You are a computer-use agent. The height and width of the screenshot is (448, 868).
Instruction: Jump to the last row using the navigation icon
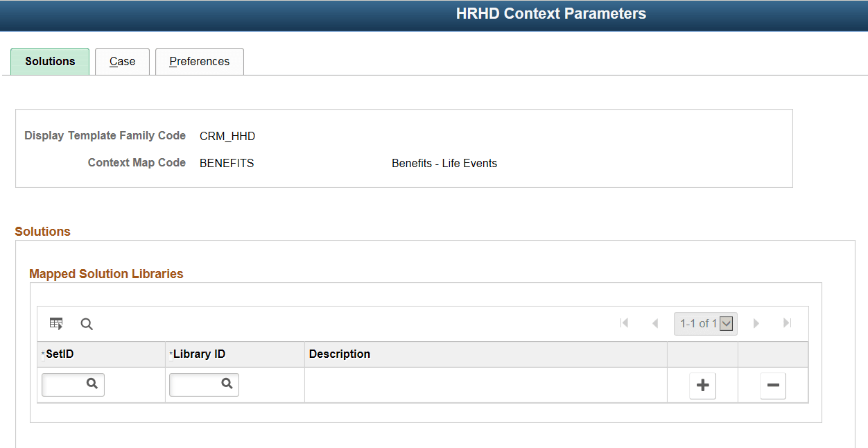[x=787, y=323]
